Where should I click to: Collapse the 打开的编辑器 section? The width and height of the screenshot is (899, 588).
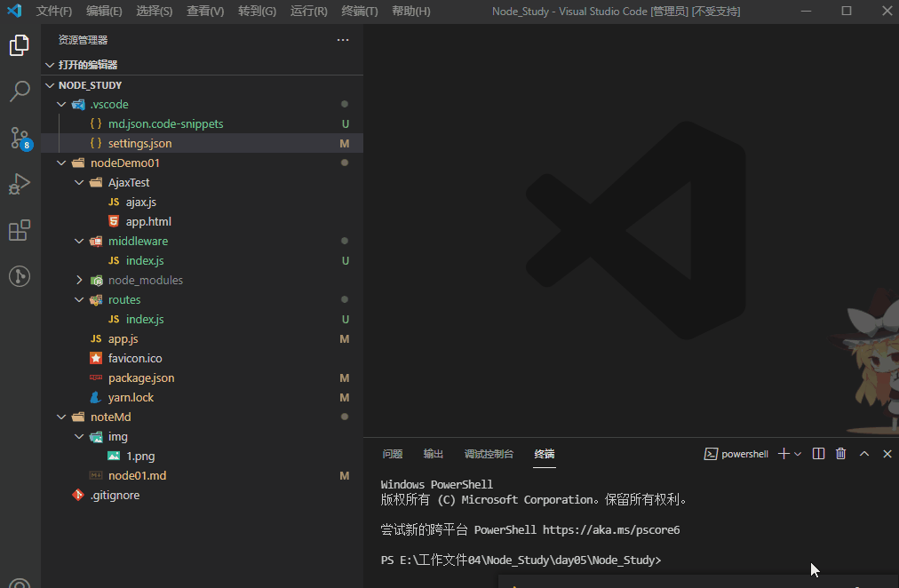coord(50,65)
